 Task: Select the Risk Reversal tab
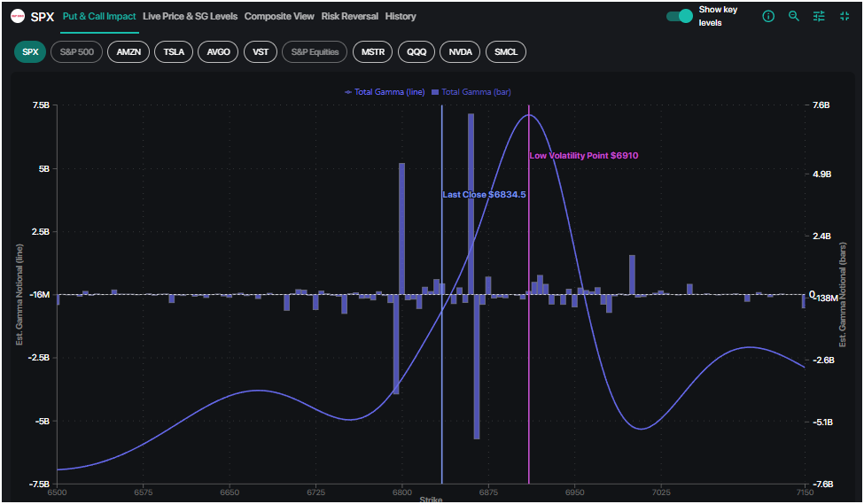(x=349, y=16)
